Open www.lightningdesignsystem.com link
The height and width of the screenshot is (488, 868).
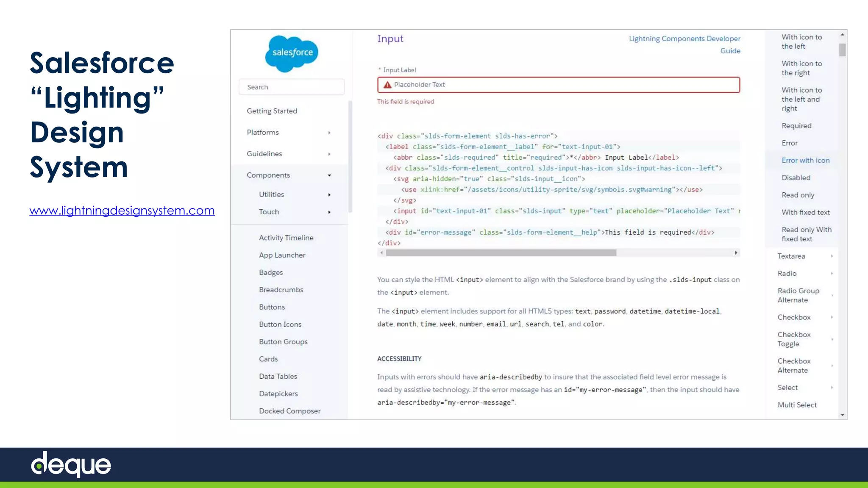click(x=122, y=210)
